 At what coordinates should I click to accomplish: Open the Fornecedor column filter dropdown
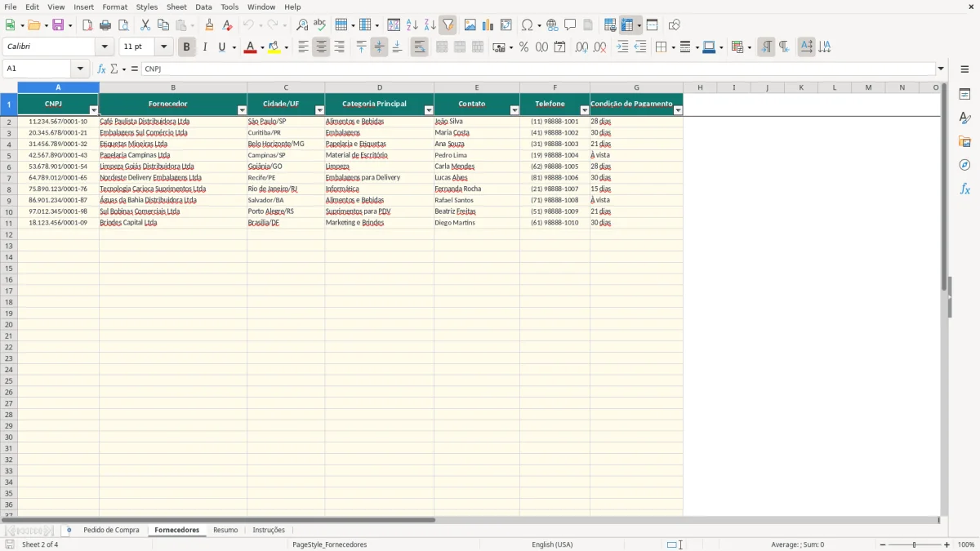tap(242, 110)
